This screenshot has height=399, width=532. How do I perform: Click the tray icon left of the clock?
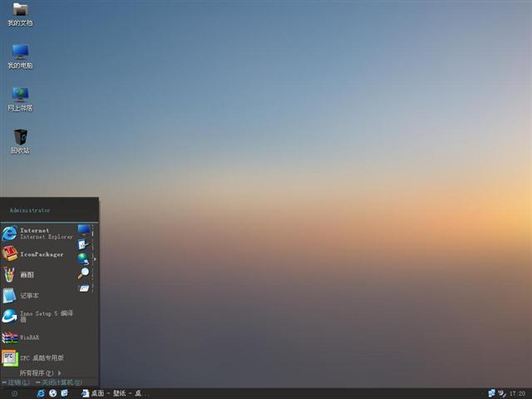tap(502, 393)
